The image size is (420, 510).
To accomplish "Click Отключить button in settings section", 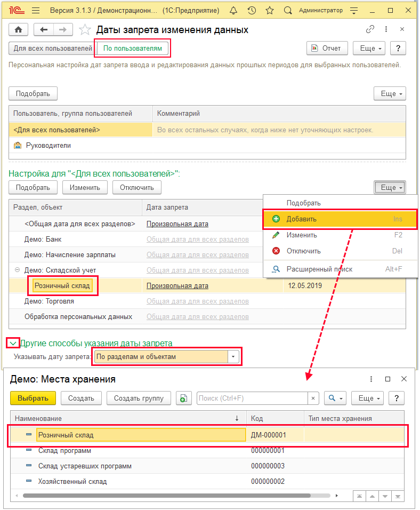I will click(x=137, y=188).
